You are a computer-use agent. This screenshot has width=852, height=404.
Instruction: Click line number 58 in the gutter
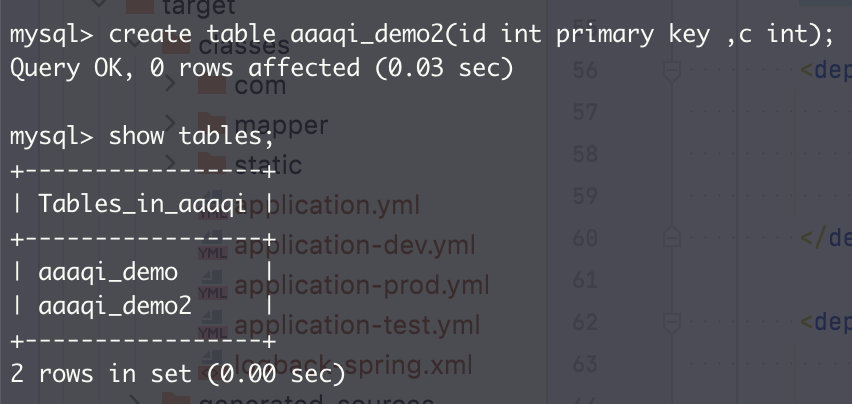[585, 154]
